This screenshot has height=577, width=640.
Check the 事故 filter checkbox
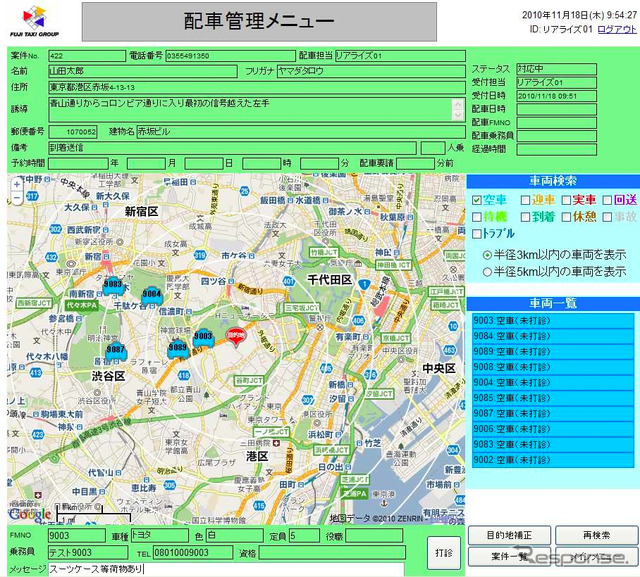pos(607,217)
